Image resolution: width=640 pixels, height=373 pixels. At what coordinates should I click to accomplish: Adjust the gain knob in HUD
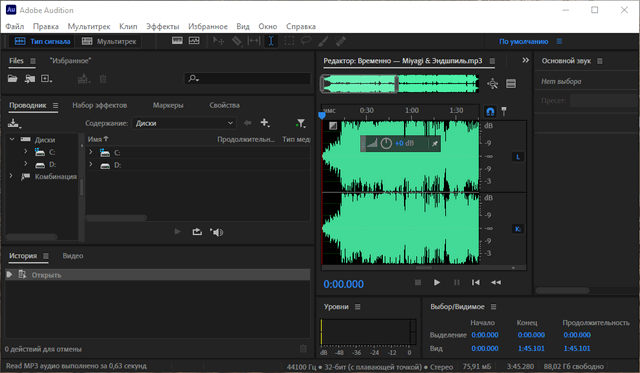coord(386,143)
